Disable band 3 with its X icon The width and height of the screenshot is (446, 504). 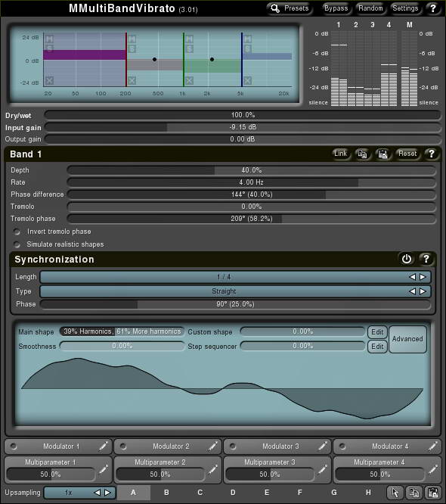click(x=190, y=80)
